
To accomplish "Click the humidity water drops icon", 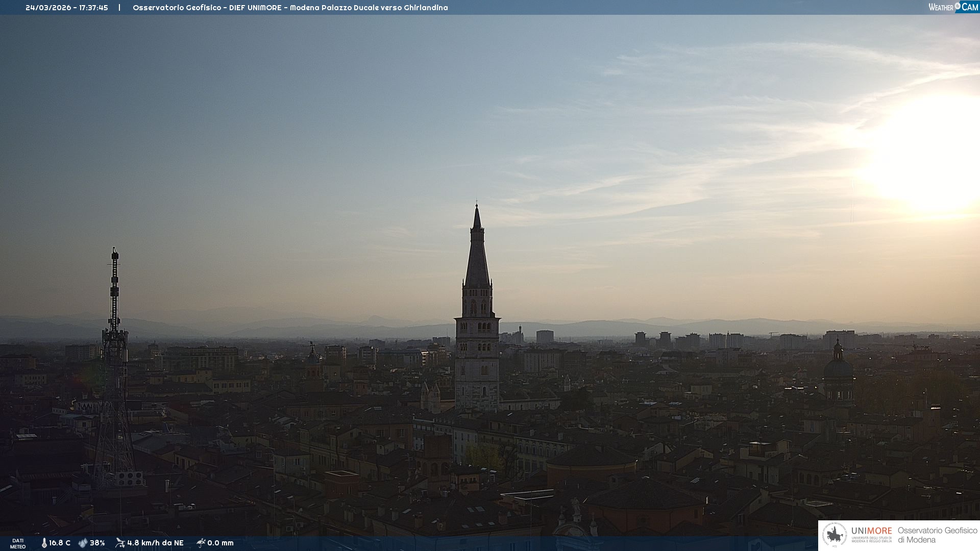I will coord(83,543).
